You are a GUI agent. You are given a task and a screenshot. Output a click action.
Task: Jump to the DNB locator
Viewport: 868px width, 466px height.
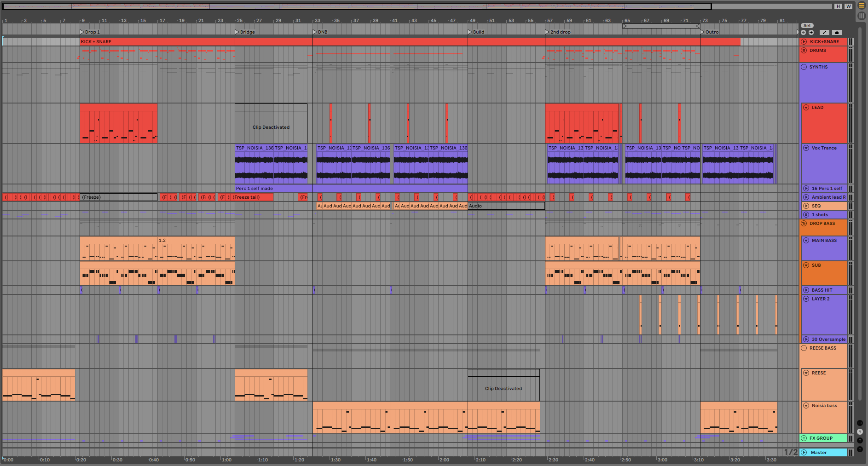coord(320,32)
